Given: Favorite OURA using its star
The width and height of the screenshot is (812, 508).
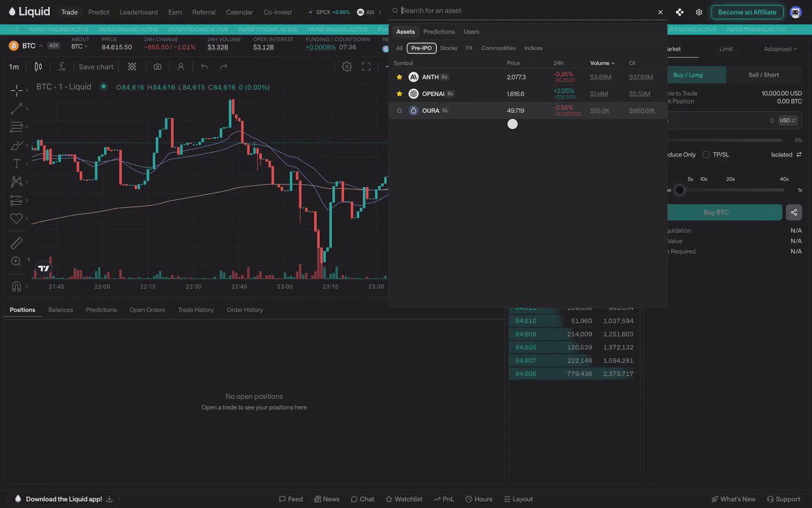Looking at the screenshot, I should tap(399, 111).
